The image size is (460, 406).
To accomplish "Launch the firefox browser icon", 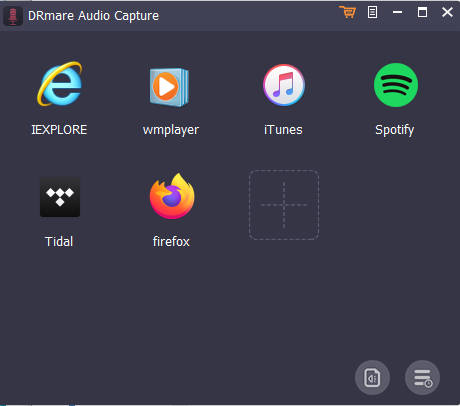I will [x=172, y=196].
